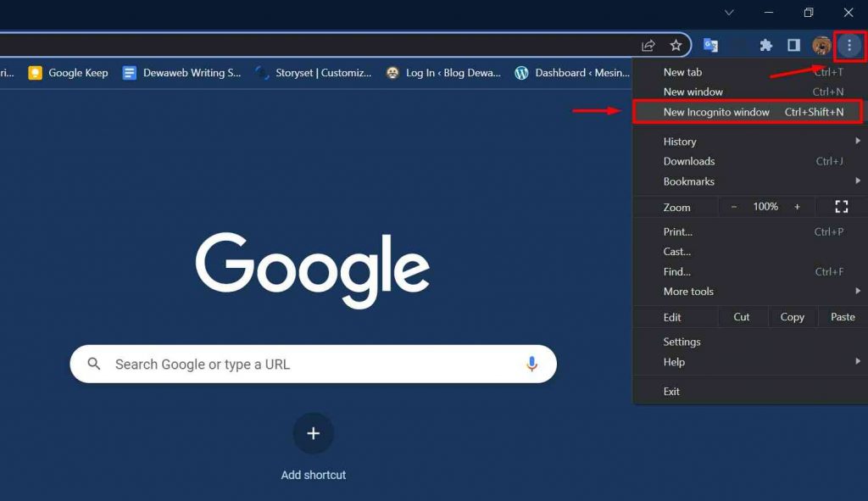Increase zoom with the plus button

tap(797, 207)
